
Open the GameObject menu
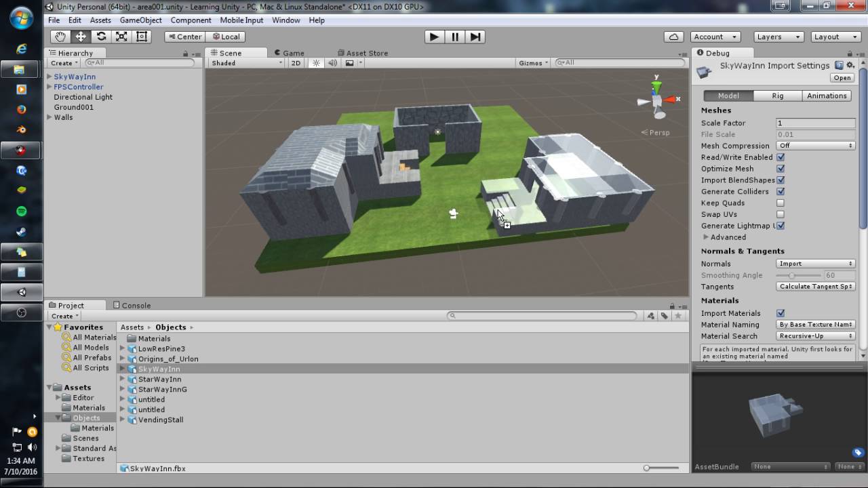[140, 20]
